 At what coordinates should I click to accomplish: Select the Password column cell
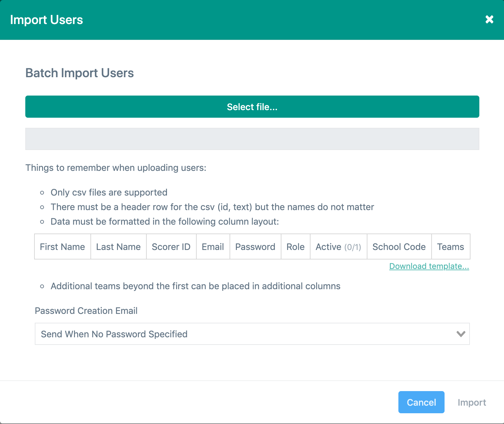coord(255,247)
